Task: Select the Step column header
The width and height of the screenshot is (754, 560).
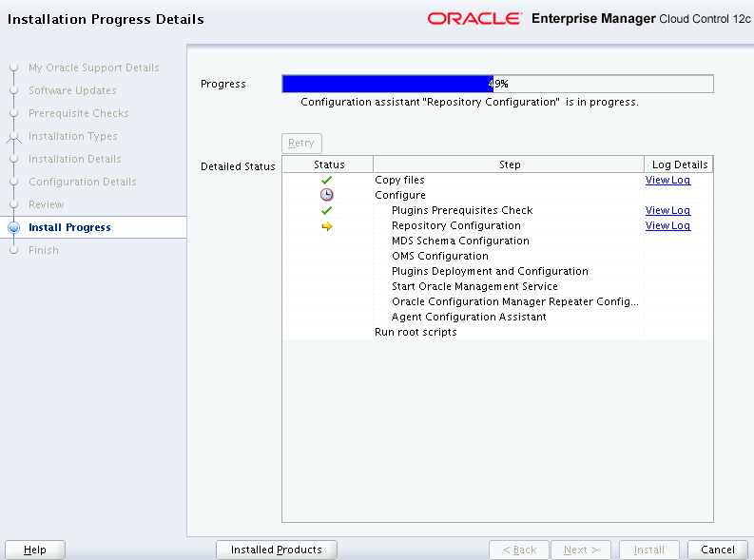Action: click(510, 164)
